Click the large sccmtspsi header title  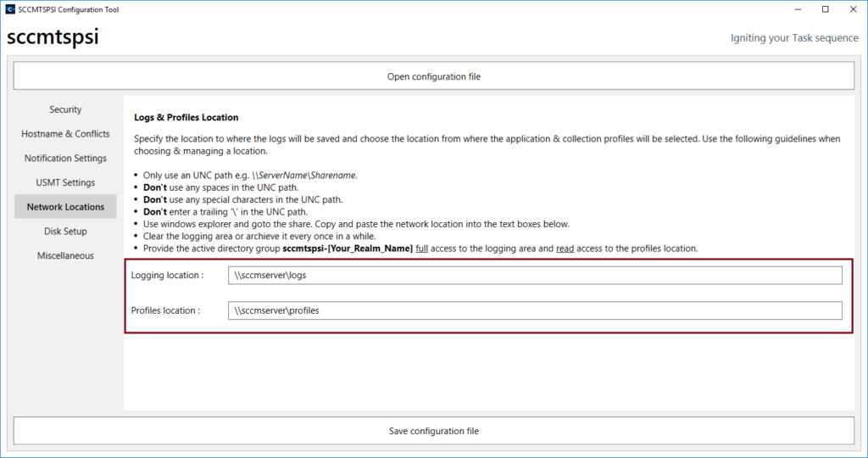point(53,38)
